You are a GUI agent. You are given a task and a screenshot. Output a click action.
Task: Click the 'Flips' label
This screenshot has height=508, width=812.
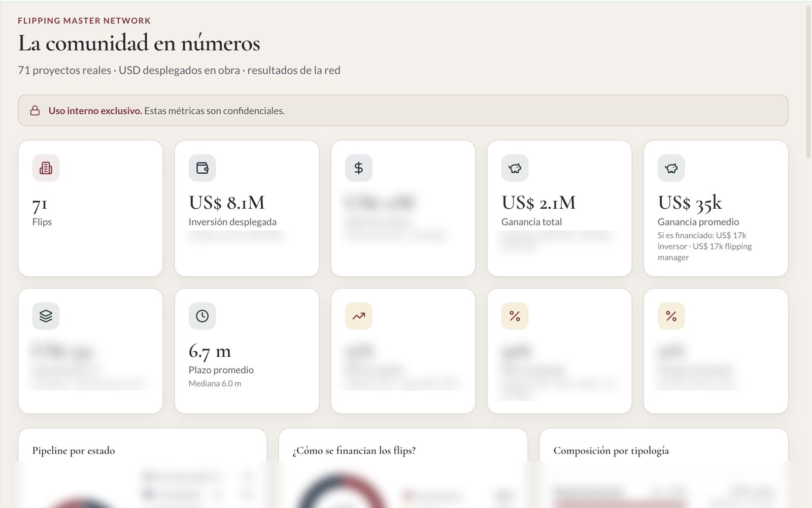coord(42,222)
